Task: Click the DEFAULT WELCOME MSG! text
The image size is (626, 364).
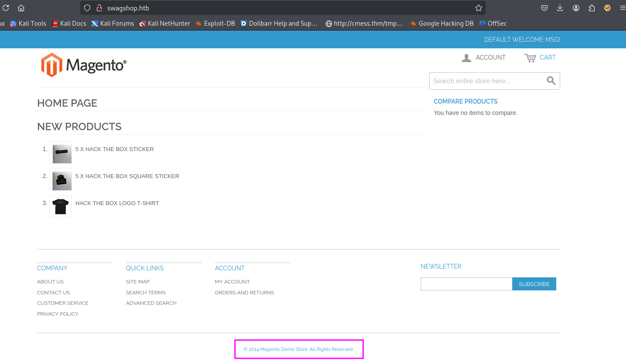Action: (x=522, y=40)
